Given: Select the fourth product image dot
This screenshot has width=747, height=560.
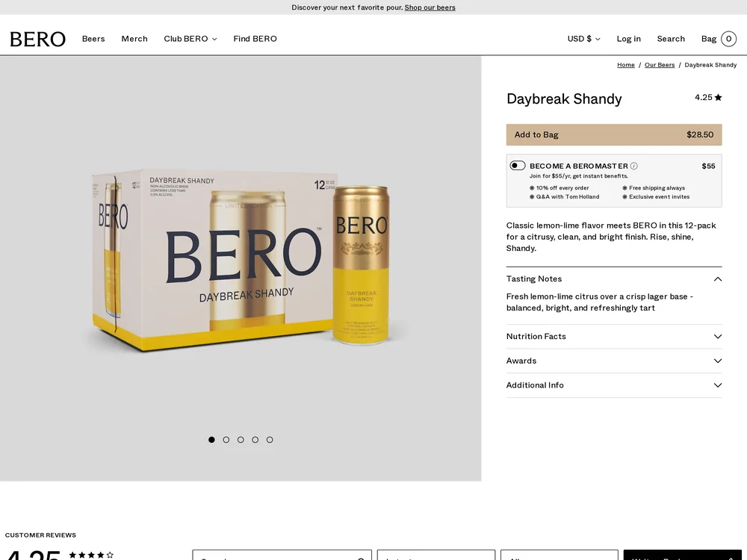Looking at the screenshot, I should pyautogui.click(x=255, y=440).
